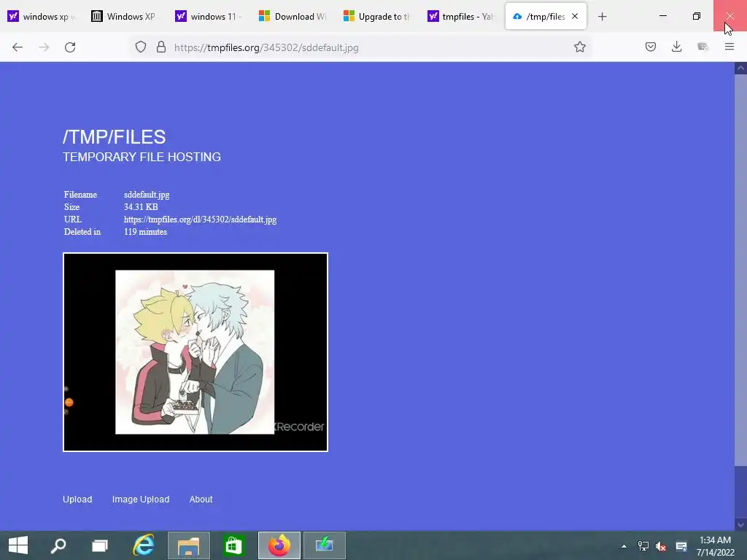
Task: Open the tracking protection shield
Action: pyautogui.click(x=141, y=47)
